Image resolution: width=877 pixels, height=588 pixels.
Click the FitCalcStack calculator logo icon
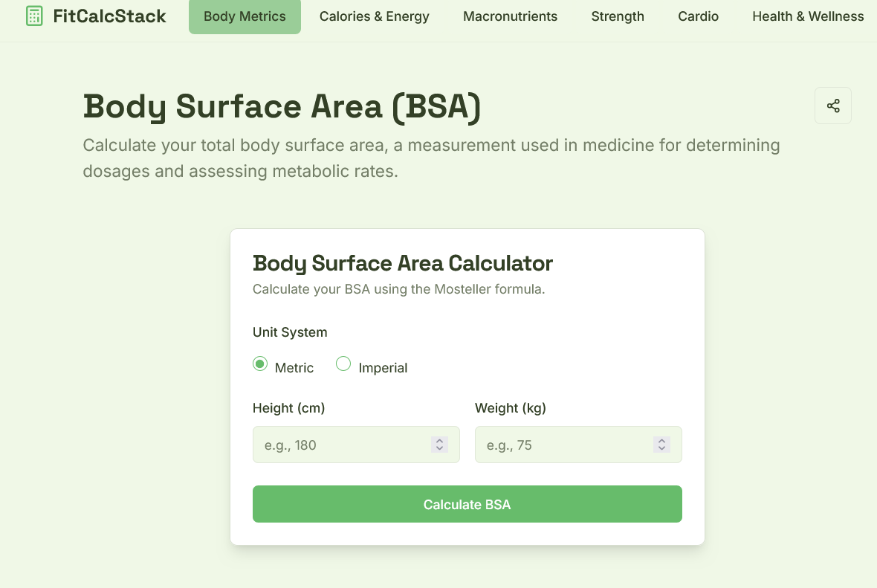tap(34, 16)
